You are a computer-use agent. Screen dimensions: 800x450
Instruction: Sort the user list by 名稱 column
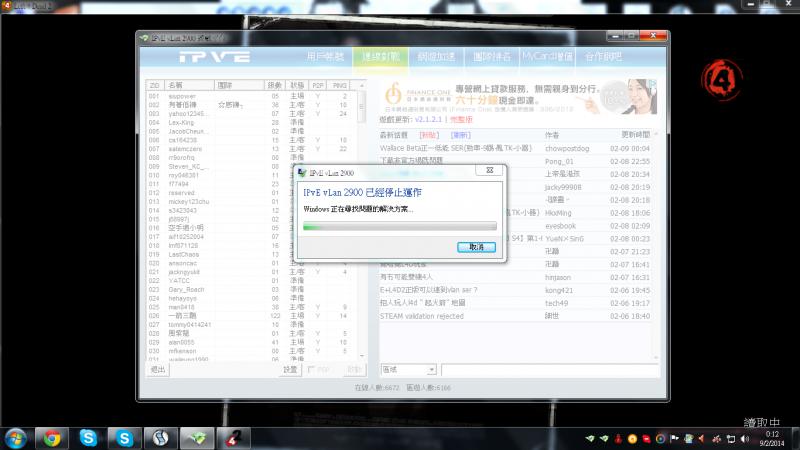tap(190, 85)
